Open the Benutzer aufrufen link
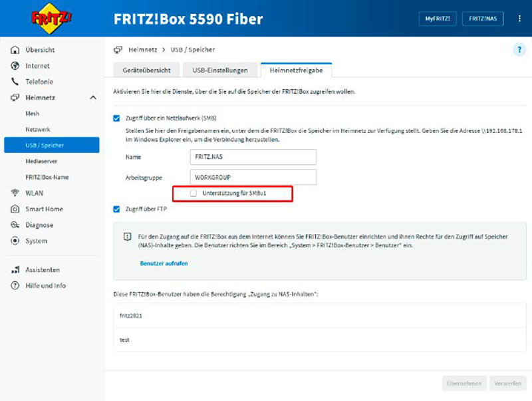 [x=164, y=263]
